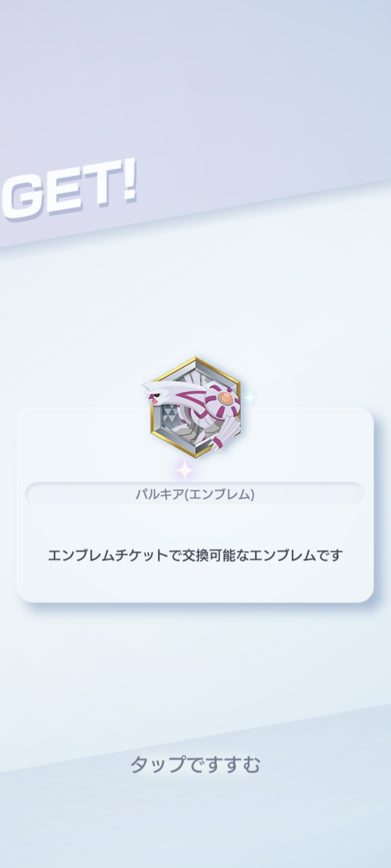Image resolution: width=391 pixels, height=868 pixels.
Task: Click Palkia's orange shoulder pearl
Action: pyautogui.click(x=226, y=399)
